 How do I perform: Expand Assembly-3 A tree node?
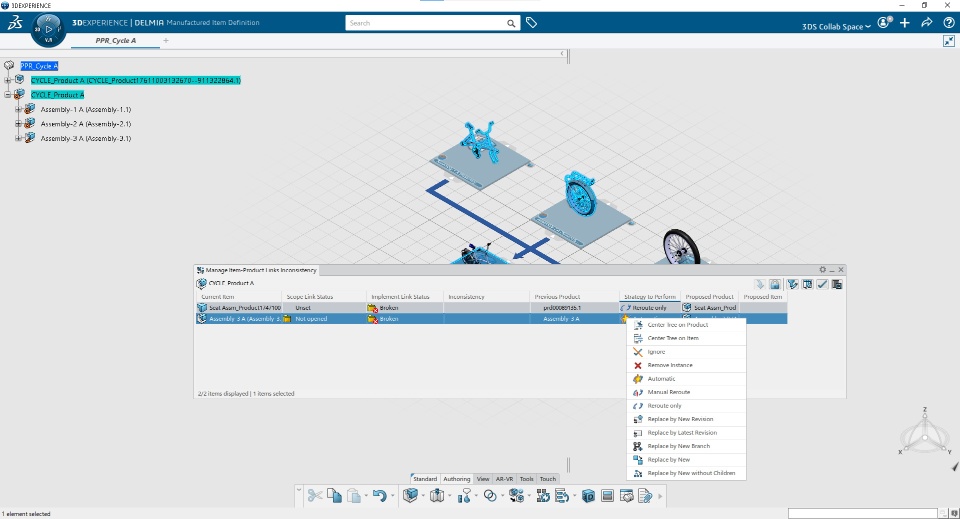[18, 138]
